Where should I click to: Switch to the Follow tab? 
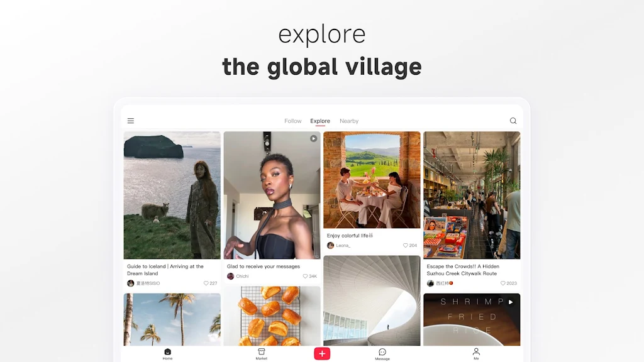tap(293, 121)
